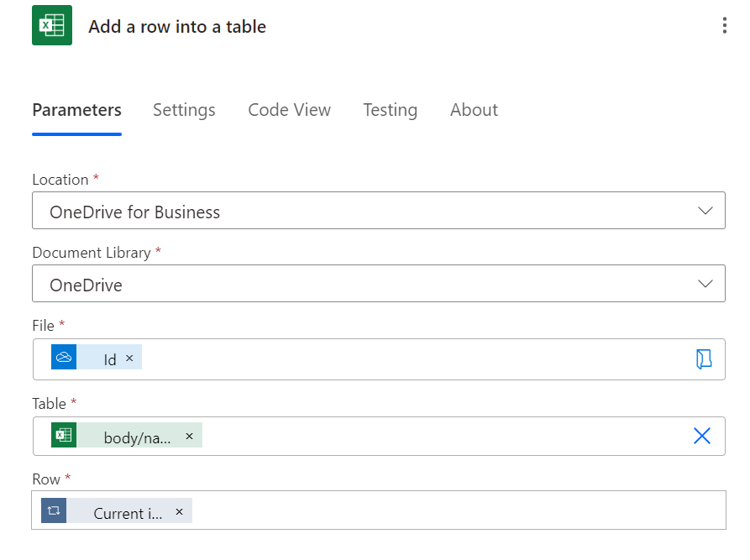Open the file picker for File field
Viewport: 750px width, 560px height.
coord(703,359)
